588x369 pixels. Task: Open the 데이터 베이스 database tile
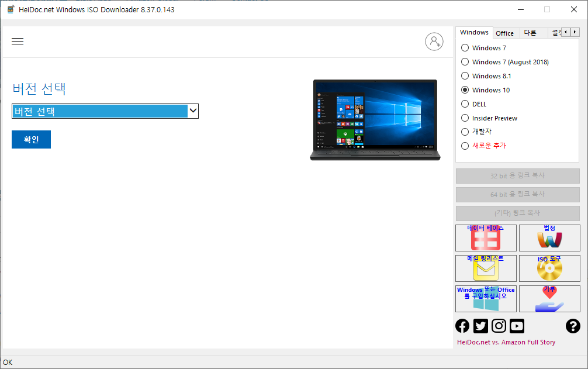[x=486, y=238]
